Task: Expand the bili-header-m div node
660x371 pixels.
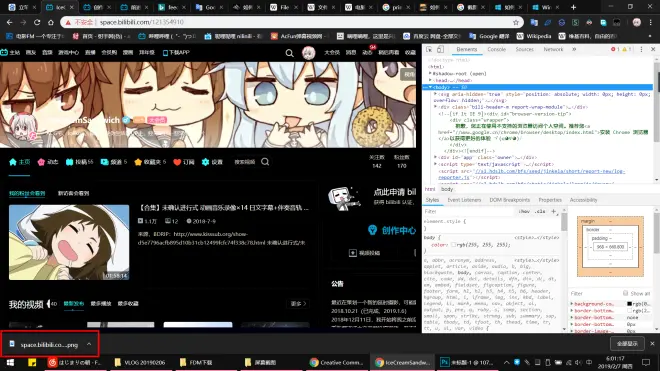Action: pyautogui.click(x=436, y=107)
